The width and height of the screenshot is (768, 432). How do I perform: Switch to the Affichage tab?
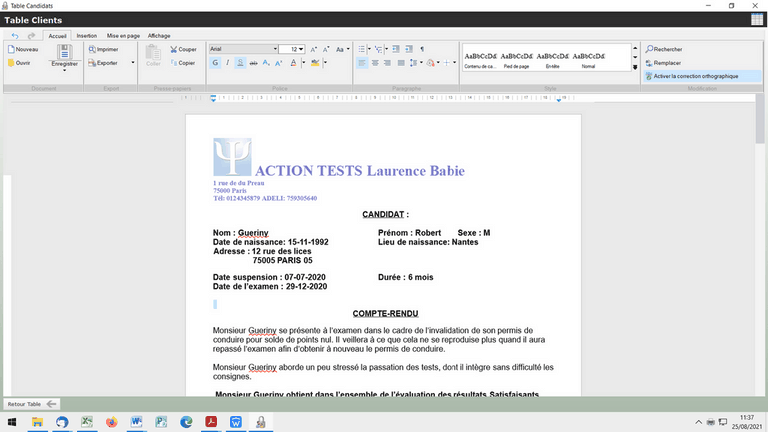pos(159,36)
